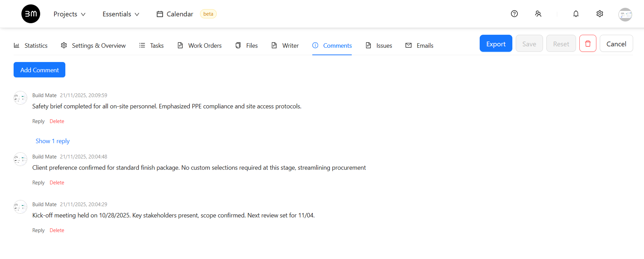644x259 pixels.
Task: Click the Settings & Overview gear icon
Action: 64,45
